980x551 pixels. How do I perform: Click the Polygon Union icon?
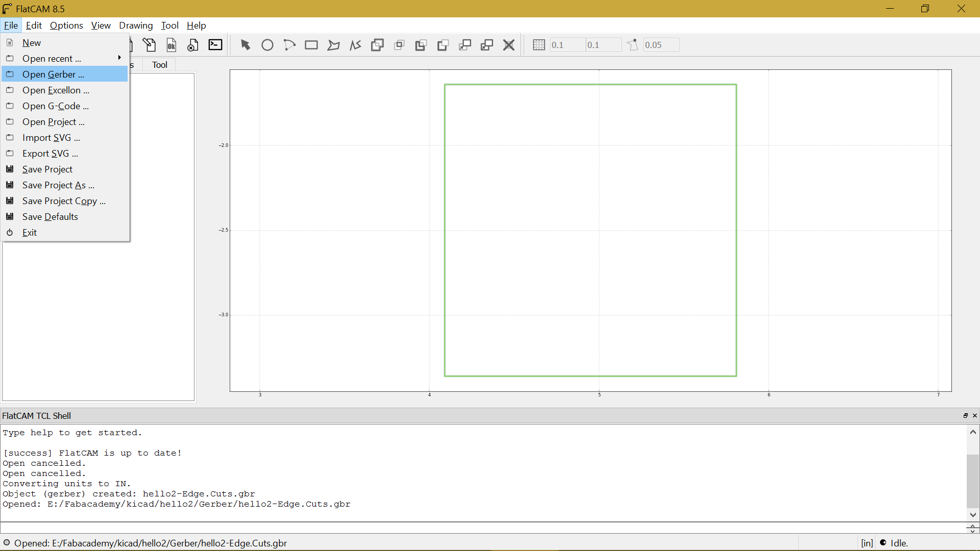click(377, 45)
